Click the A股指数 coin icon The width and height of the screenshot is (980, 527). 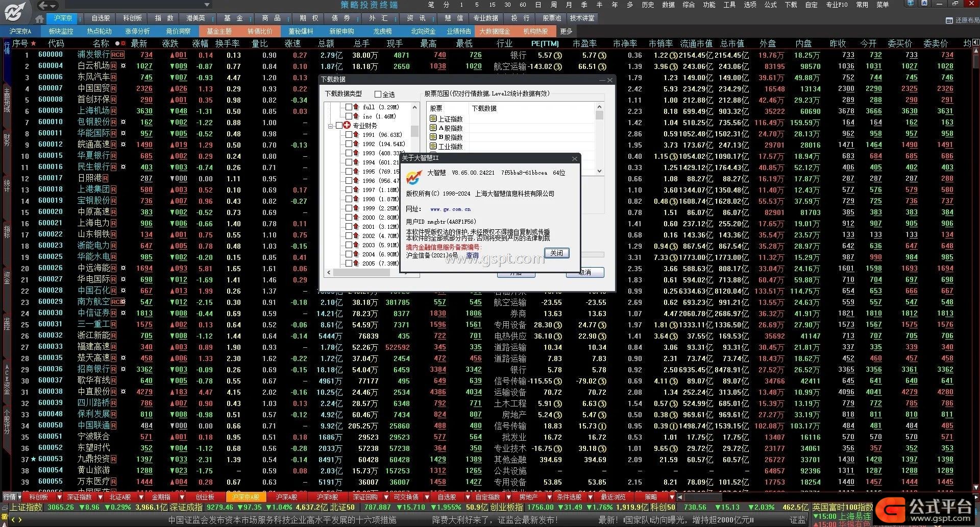pos(433,128)
